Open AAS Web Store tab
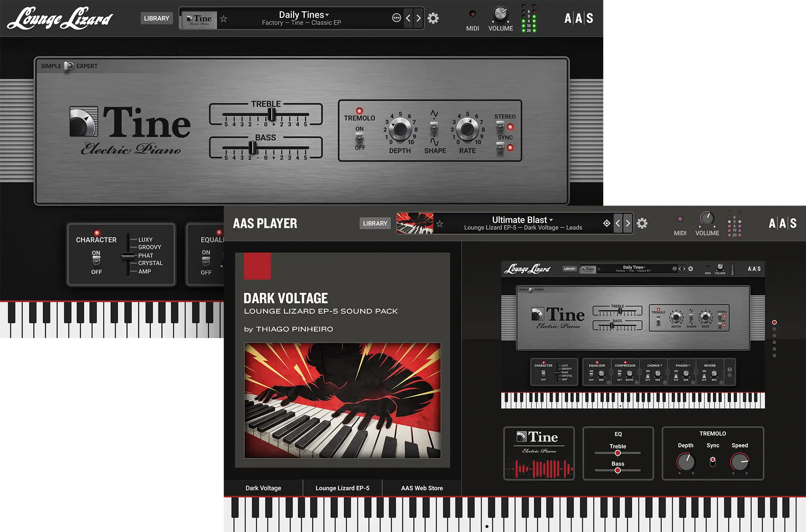The width and height of the screenshot is (806, 532). pos(422,488)
